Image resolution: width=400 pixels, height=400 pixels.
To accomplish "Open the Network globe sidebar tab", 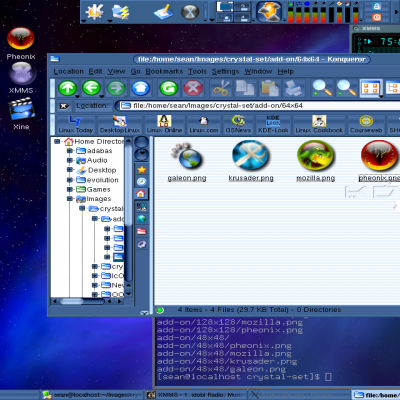I will point(142,219).
